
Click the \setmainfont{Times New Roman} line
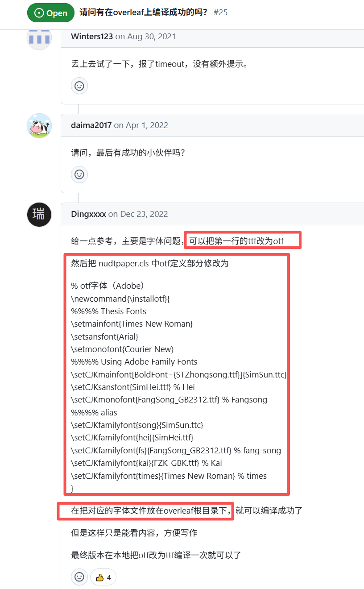[132, 324]
